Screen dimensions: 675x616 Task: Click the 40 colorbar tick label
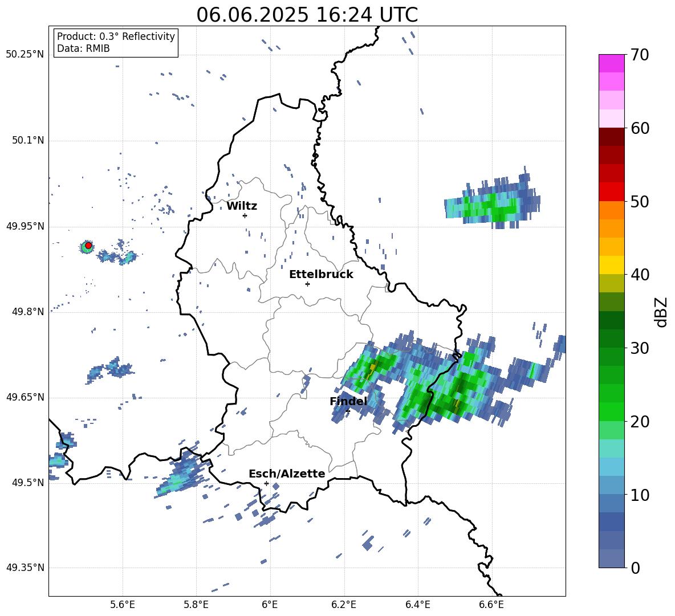(639, 275)
